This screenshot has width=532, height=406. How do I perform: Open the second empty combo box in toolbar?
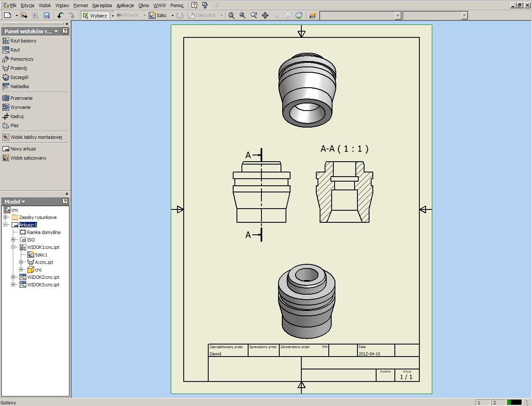coord(465,15)
